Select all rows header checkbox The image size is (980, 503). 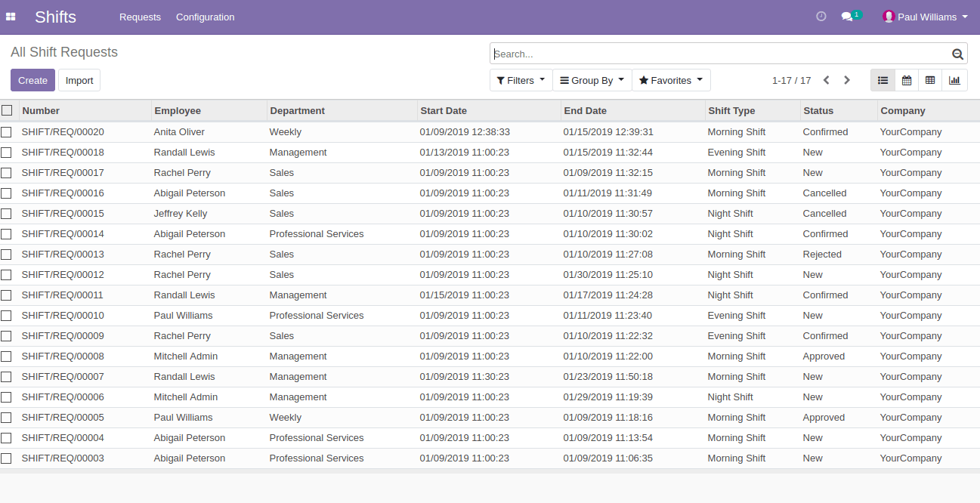pyautogui.click(x=7, y=110)
